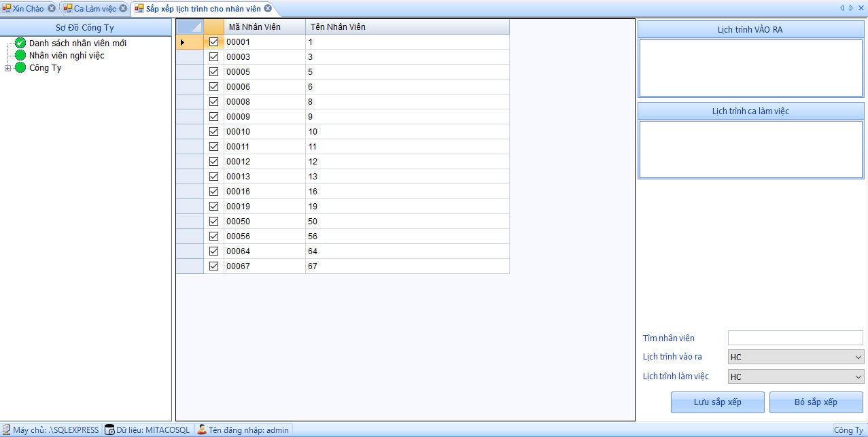Switch to the Ca Làm việc tab
868x437 pixels.
click(x=94, y=8)
